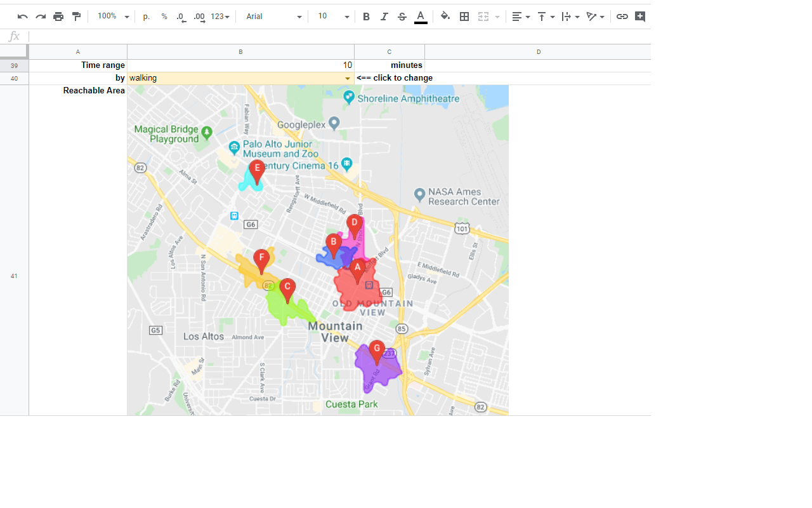This screenshot has height=508, width=812.
Task: Click the 'Los Altos' map label
Action: coord(204,337)
